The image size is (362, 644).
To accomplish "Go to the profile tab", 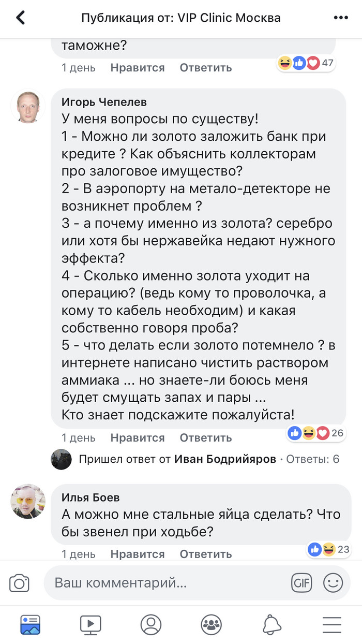I will pyautogui.click(x=151, y=624).
